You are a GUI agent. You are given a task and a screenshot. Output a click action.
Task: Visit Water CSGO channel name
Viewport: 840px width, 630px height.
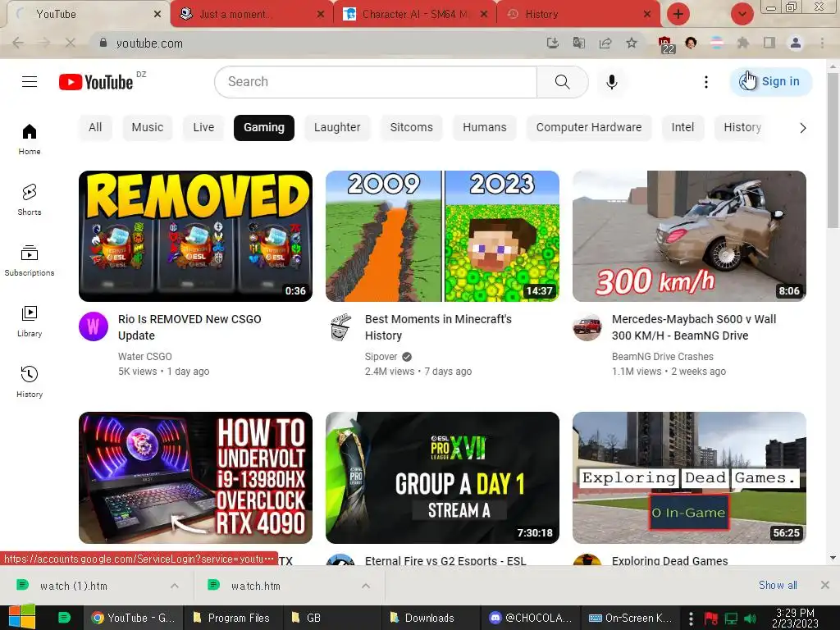pyautogui.click(x=144, y=356)
